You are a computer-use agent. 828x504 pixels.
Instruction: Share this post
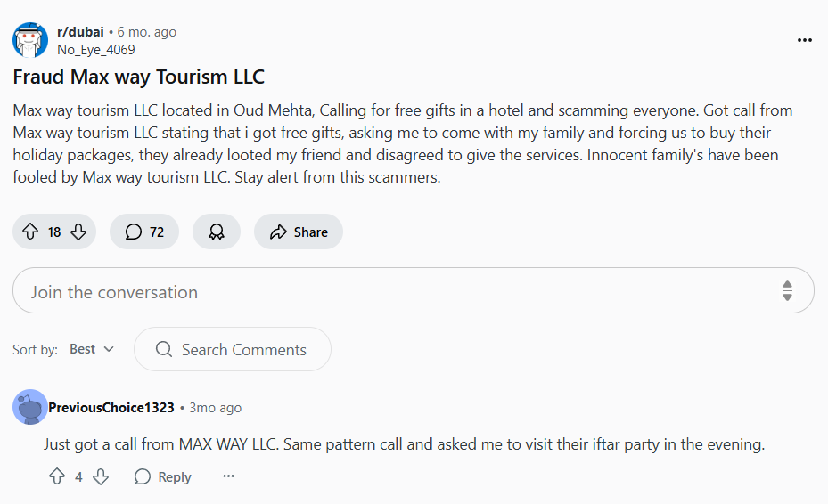pos(299,232)
